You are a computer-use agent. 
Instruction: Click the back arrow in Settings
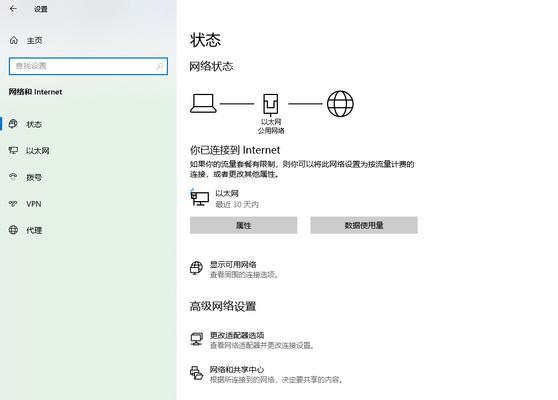click(13, 9)
